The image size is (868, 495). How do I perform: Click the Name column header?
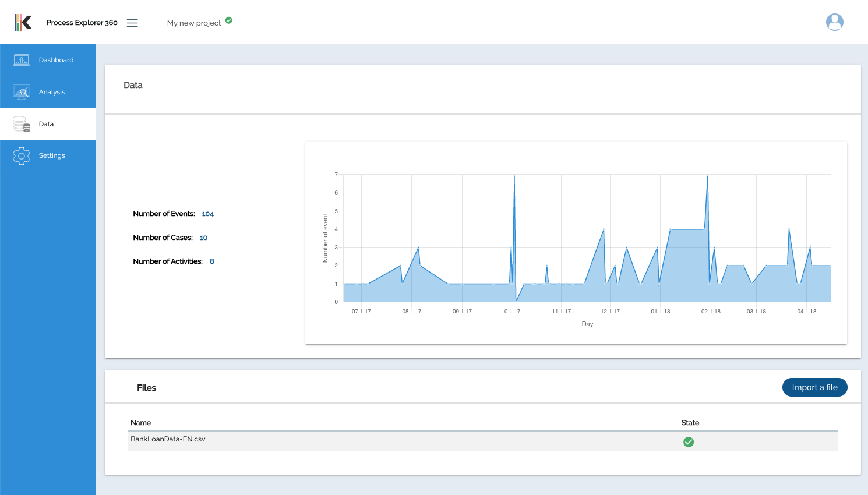point(140,423)
